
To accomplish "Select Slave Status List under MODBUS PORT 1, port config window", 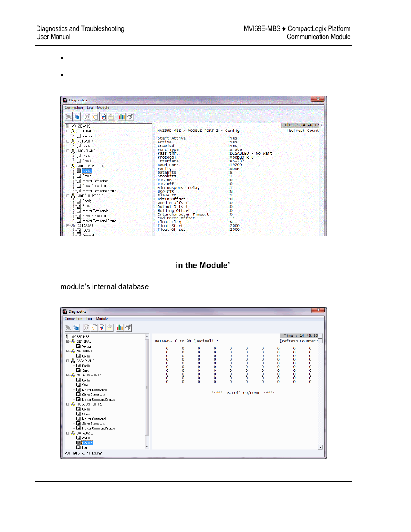I will pyautogui.click(x=94, y=186).
